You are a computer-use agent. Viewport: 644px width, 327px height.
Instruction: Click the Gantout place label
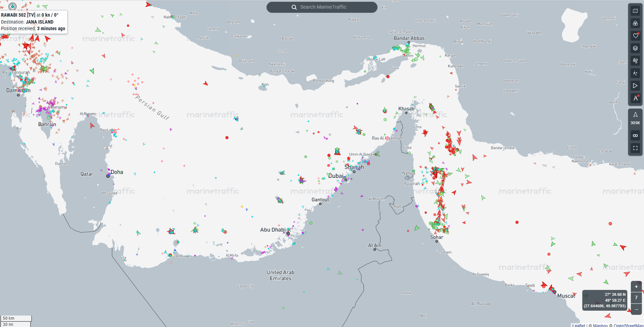pos(320,200)
